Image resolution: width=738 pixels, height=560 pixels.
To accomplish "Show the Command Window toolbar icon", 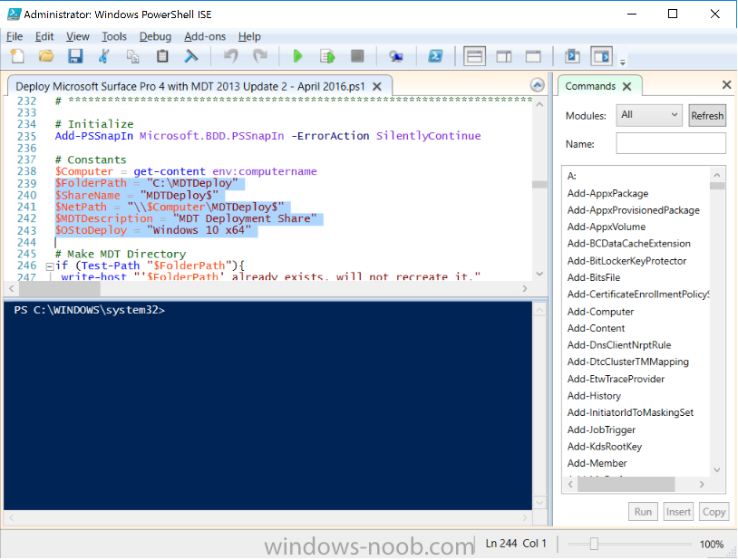I will click(x=572, y=56).
